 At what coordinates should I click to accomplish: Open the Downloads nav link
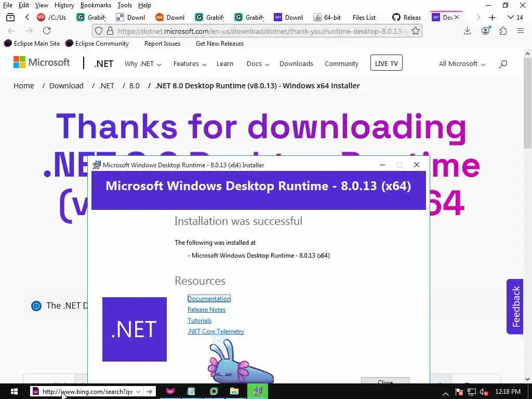click(x=296, y=64)
